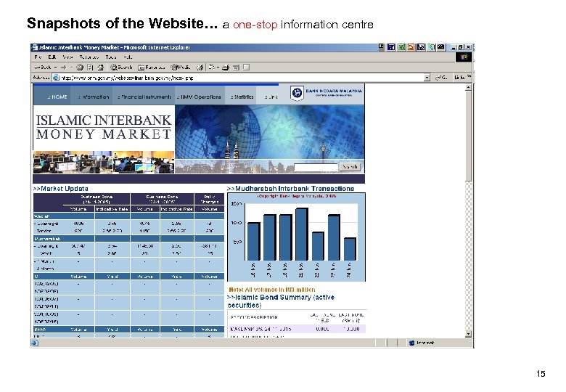This screenshot has width=566, height=392.
Task: Click the page icon in Address bar
Action: click(57, 77)
